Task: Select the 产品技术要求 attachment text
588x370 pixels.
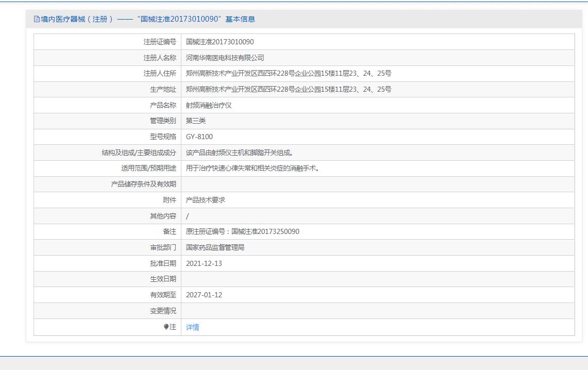Action: point(205,200)
